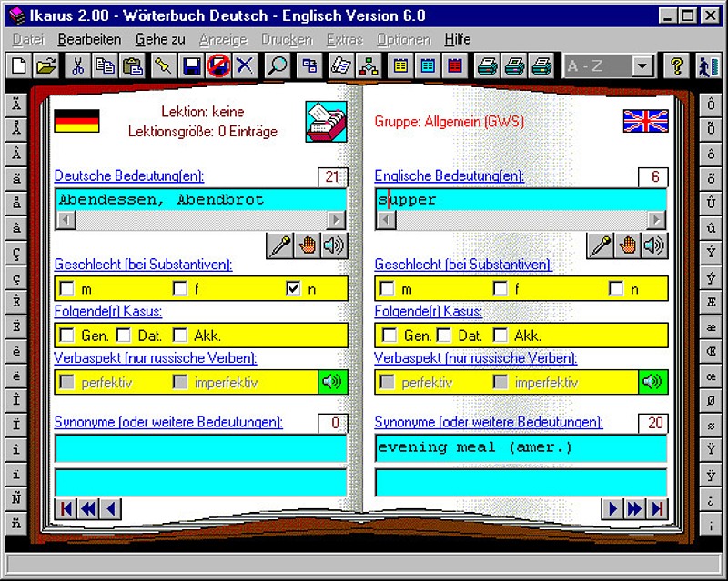Check the 'n' gender box on the English page
This screenshot has width=728, height=581.
coord(616,288)
